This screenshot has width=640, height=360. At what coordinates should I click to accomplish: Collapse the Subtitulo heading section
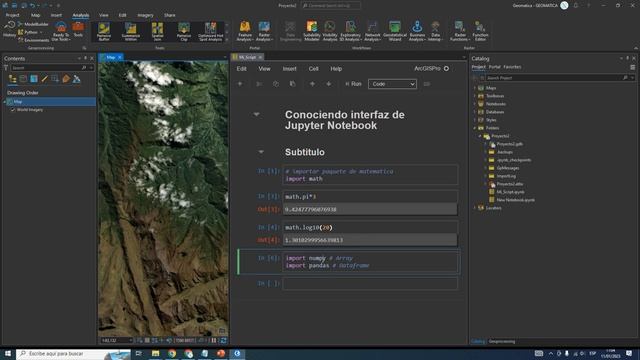click(261, 152)
